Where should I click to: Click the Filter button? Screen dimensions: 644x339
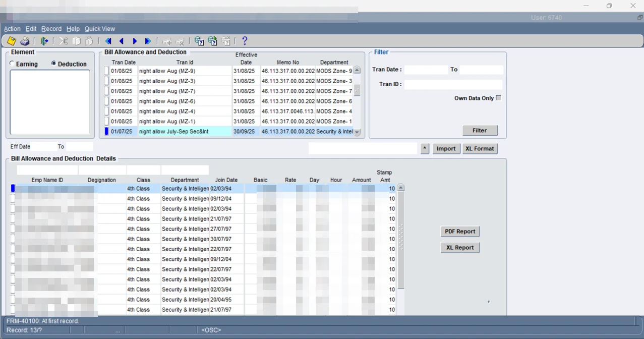(480, 131)
